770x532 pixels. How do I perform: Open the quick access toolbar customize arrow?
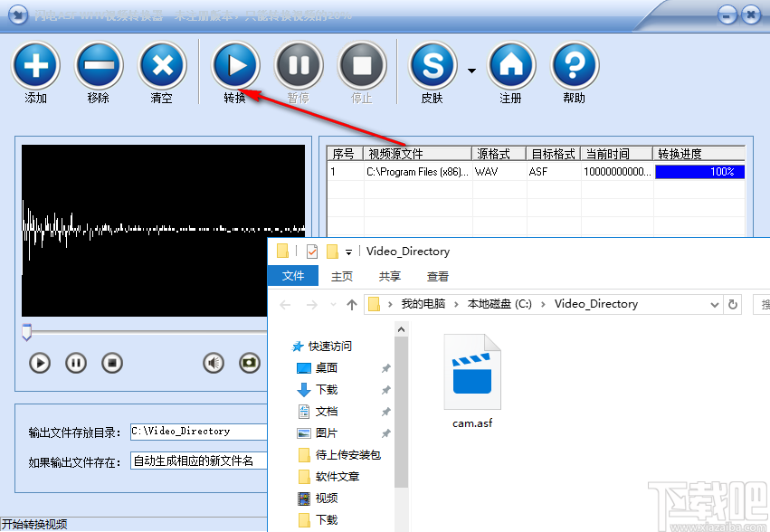348,252
